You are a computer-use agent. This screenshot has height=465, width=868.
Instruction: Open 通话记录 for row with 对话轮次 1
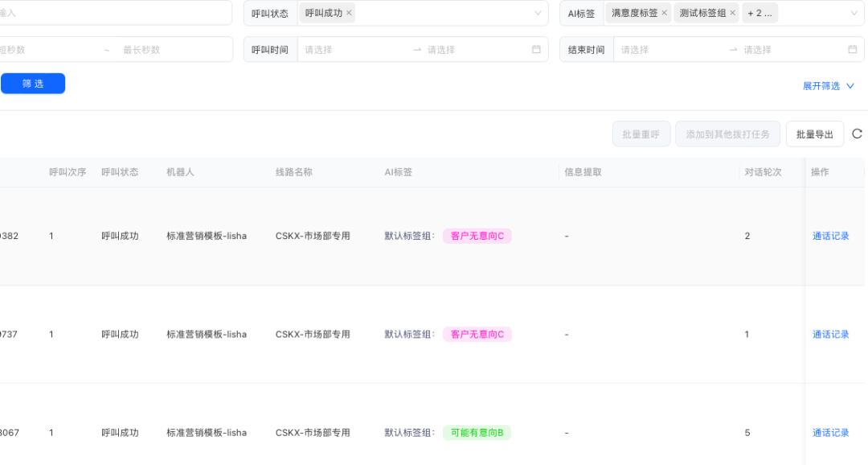[x=830, y=334]
